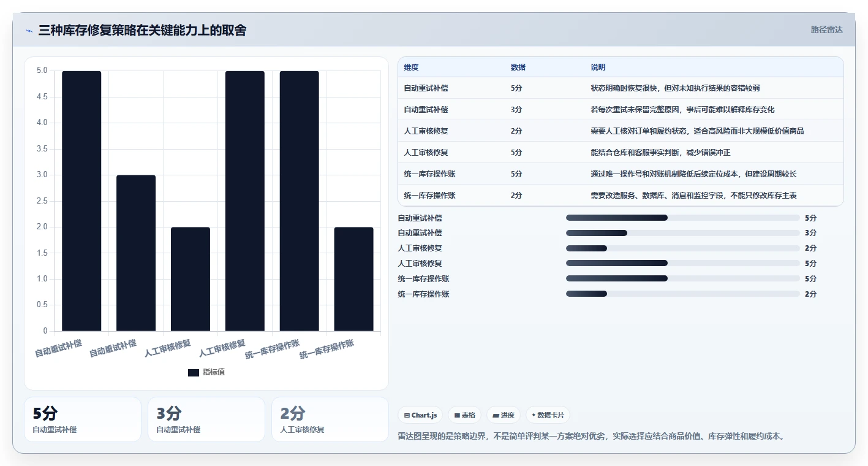Click the 进度 tag icon

click(496, 415)
